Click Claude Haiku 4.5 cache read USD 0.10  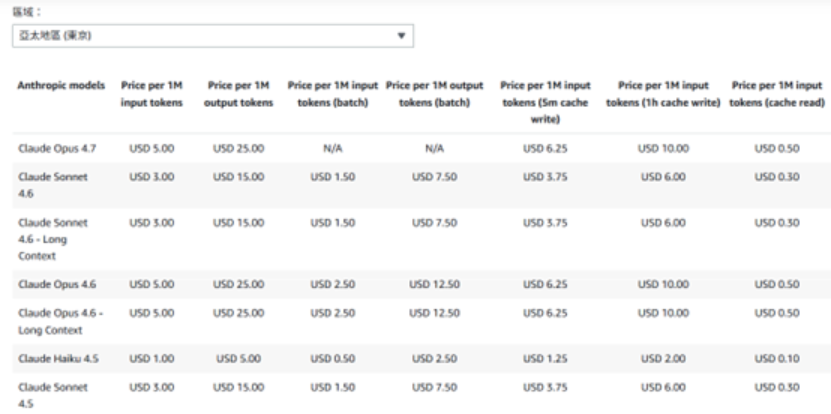click(x=777, y=358)
